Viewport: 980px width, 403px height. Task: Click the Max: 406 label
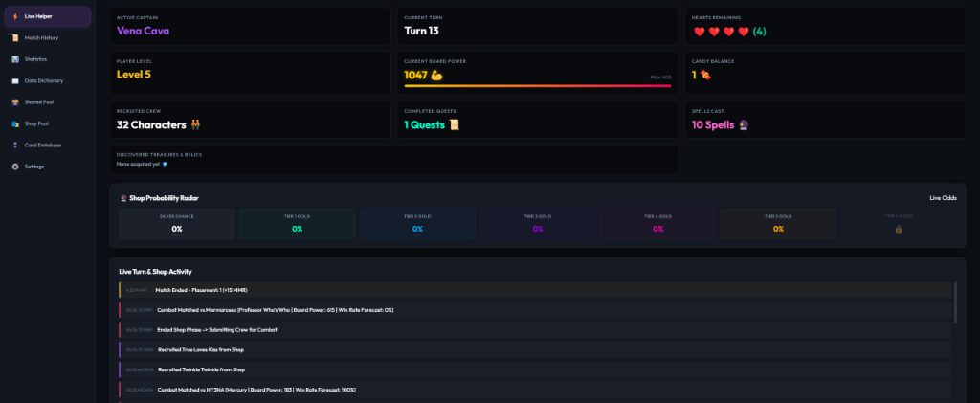pyautogui.click(x=660, y=78)
